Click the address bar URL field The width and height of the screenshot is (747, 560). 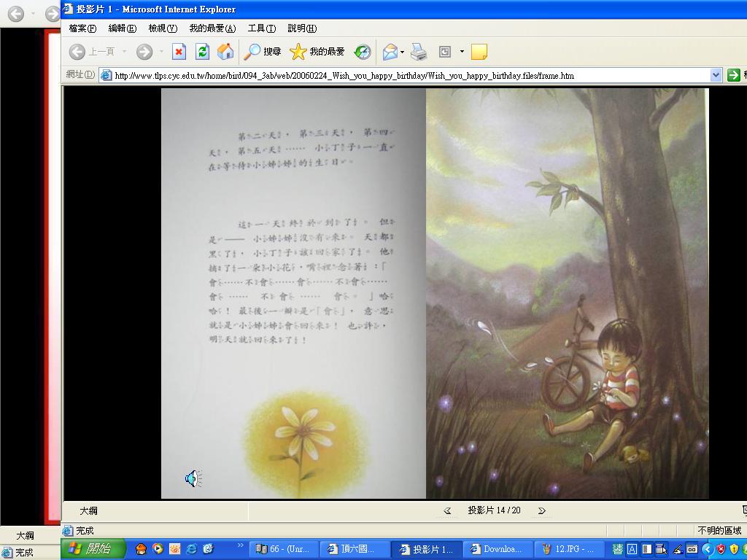pos(409,75)
